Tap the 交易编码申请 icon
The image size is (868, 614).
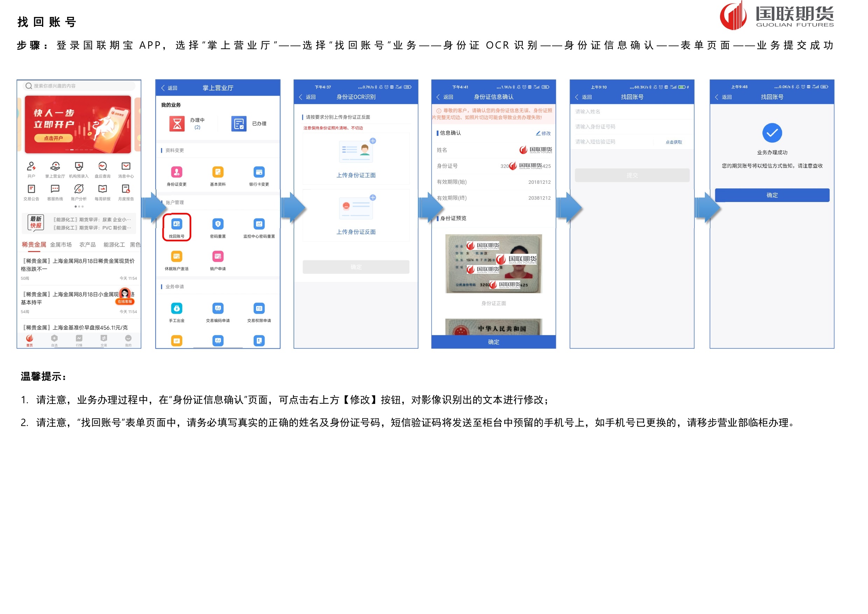tap(218, 309)
